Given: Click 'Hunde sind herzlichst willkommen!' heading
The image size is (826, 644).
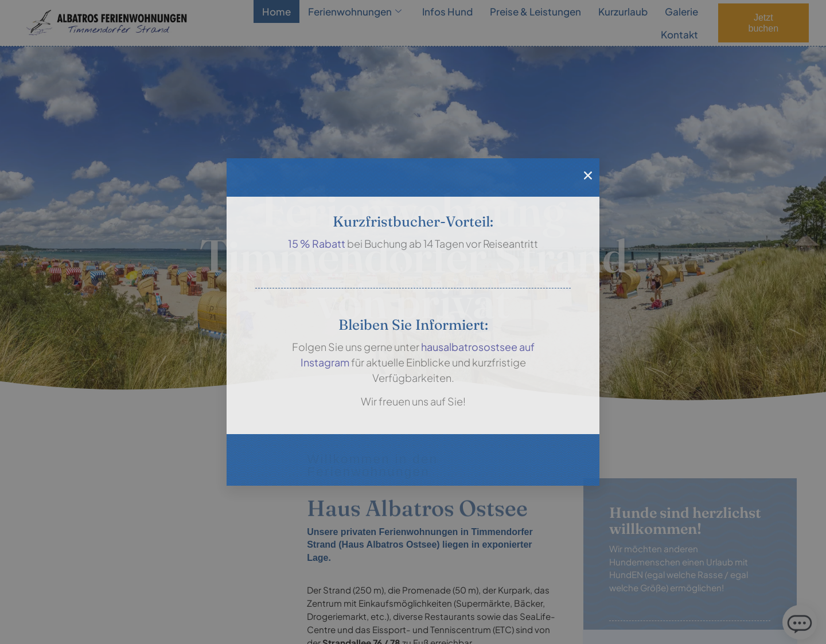Looking at the screenshot, I should [685, 521].
